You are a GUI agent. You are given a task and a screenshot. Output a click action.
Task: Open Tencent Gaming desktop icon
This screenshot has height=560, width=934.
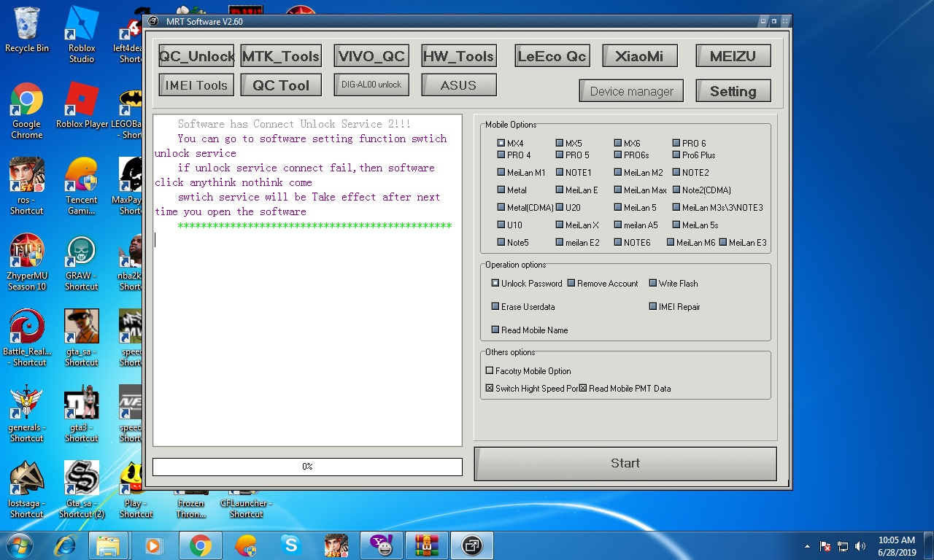(82, 186)
